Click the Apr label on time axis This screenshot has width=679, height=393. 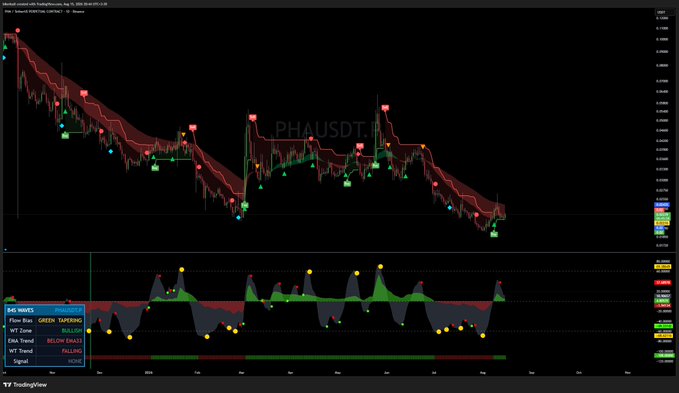290,372
